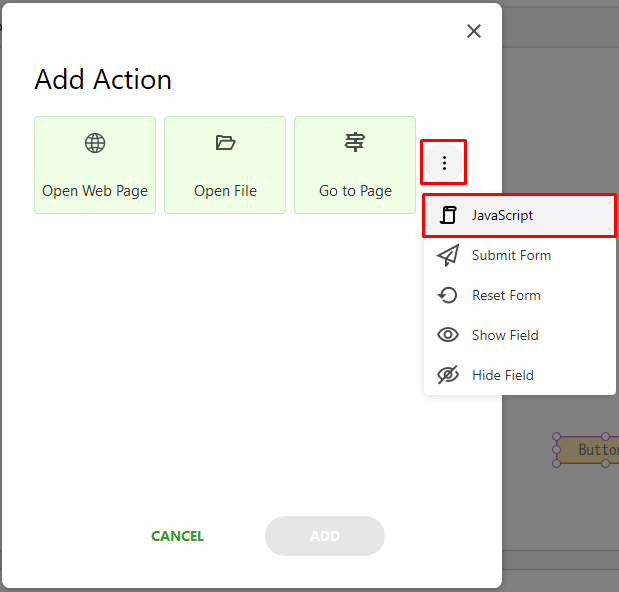This screenshot has height=592, width=619.
Task: Click the Reset Form circular arrow icon
Action: click(x=448, y=295)
